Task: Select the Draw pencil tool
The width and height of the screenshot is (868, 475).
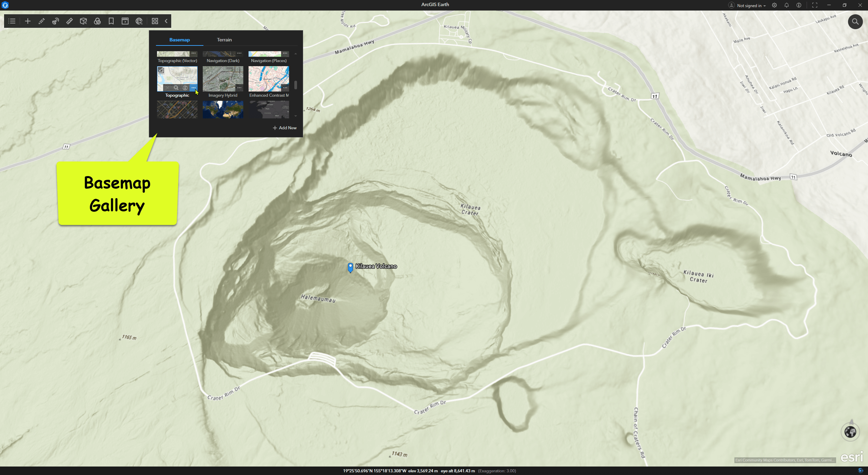Action: click(42, 21)
